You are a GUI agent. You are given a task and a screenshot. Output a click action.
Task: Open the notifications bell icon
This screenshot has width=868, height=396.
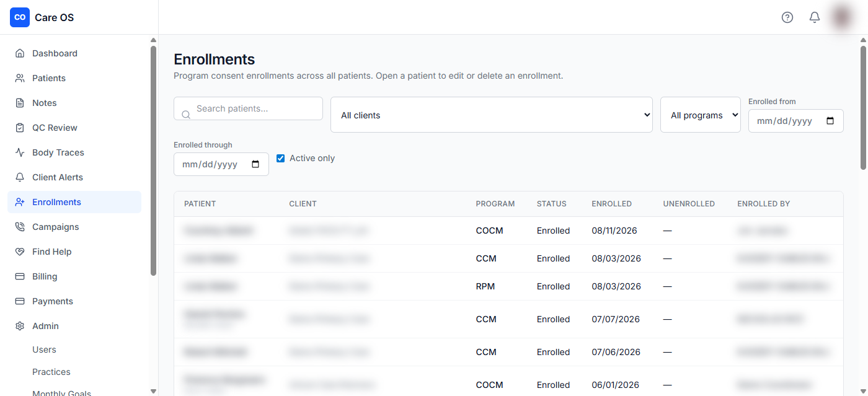click(815, 17)
